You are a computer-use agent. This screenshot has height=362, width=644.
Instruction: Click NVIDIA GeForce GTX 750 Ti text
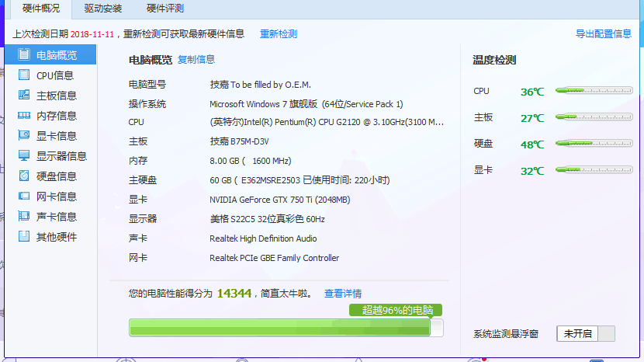[x=279, y=200]
